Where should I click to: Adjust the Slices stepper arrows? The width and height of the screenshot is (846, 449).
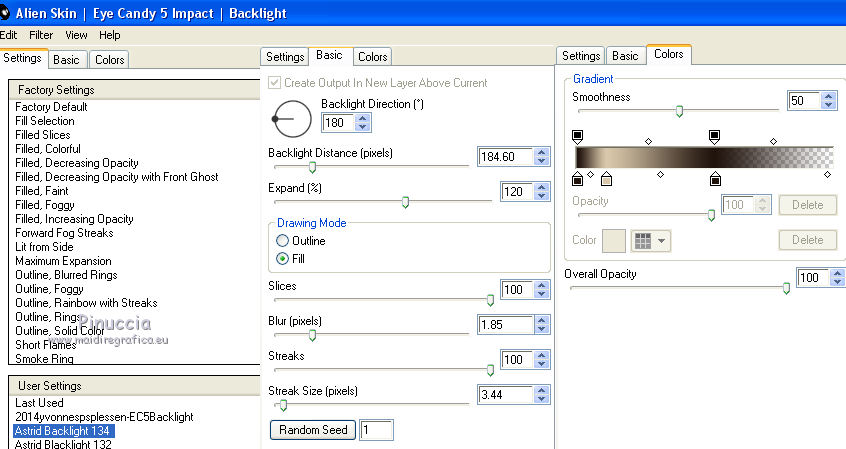pos(542,289)
